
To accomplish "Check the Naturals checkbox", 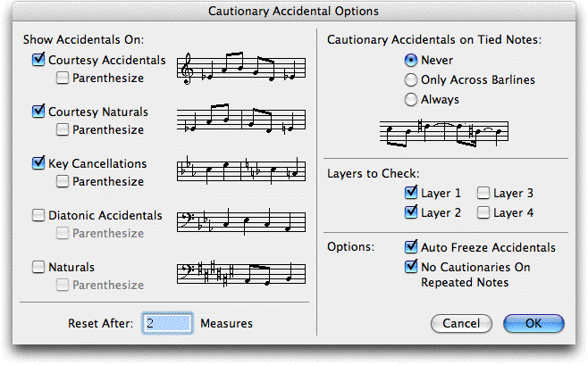I will point(38,267).
